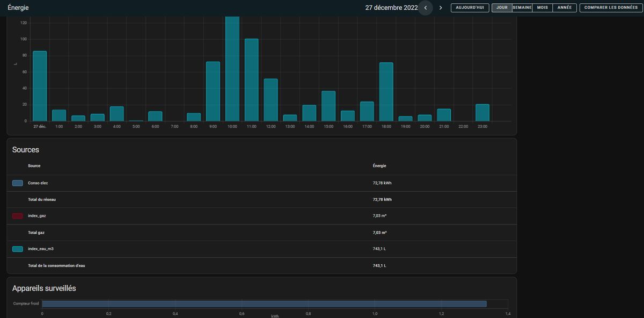Click the index_gaz red swatch
The image size is (644, 318).
point(17,216)
